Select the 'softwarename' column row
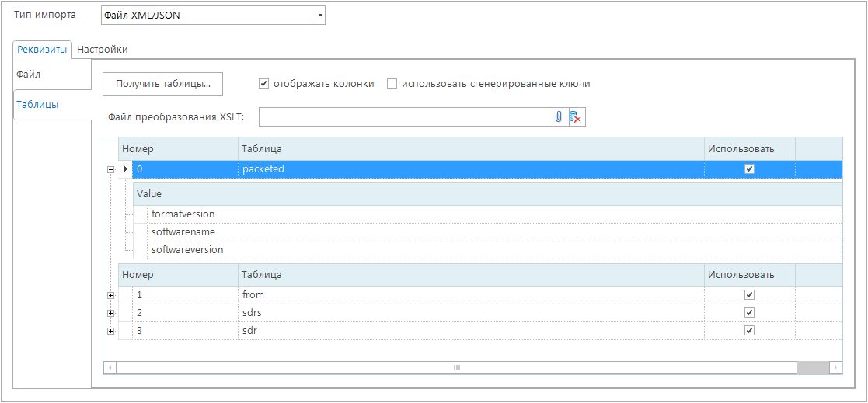This screenshot has width=868, height=403. point(183,232)
